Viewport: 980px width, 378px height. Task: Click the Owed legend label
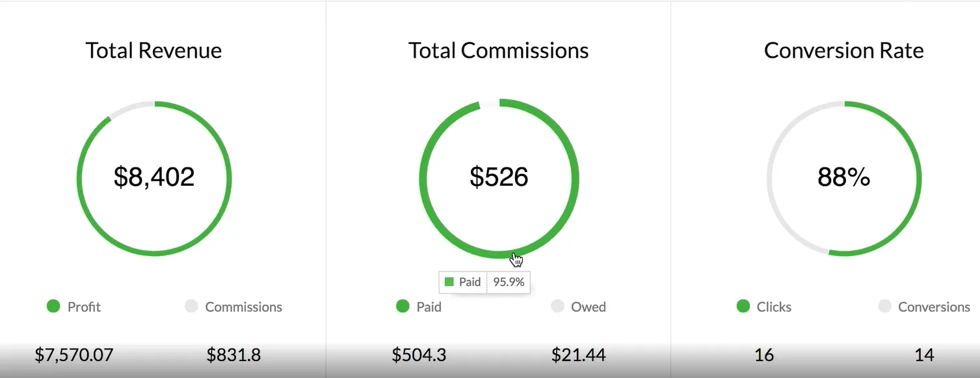click(589, 307)
